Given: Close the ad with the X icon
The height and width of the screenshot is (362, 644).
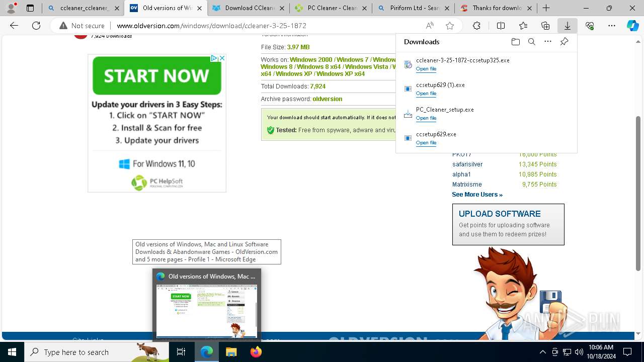Looking at the screenshot, I should (222, 58).
